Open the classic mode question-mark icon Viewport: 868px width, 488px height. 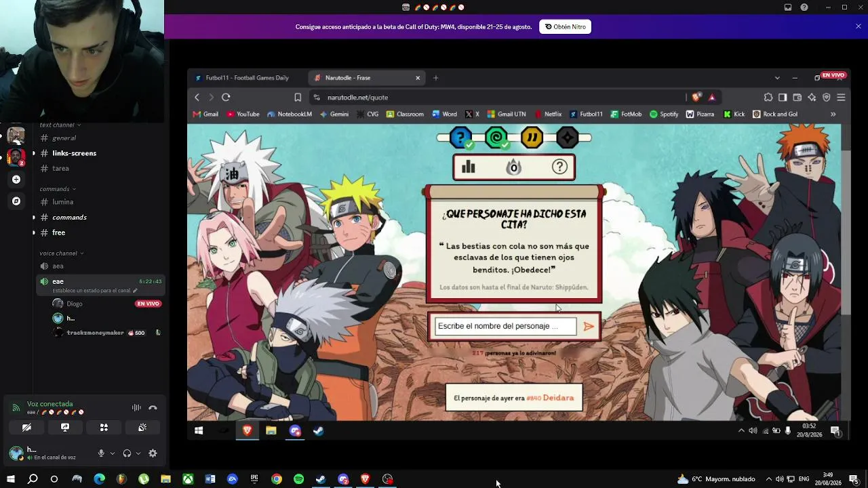[460, 138]
